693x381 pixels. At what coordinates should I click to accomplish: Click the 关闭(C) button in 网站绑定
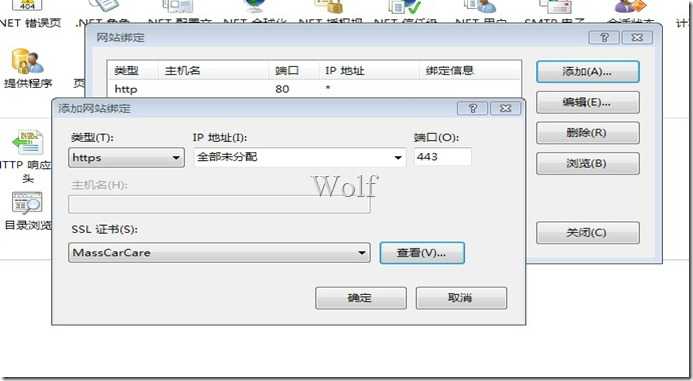587,232
